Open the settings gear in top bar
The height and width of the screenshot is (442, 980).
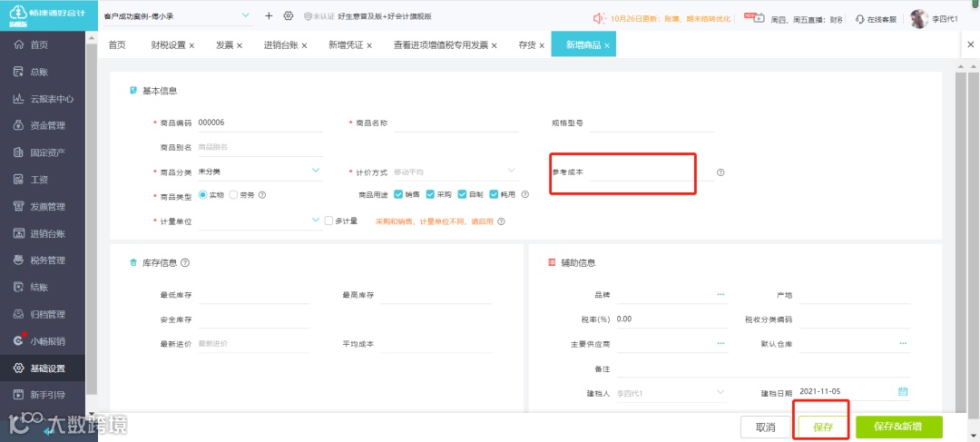pyautogui.click(x=289, y=15)
